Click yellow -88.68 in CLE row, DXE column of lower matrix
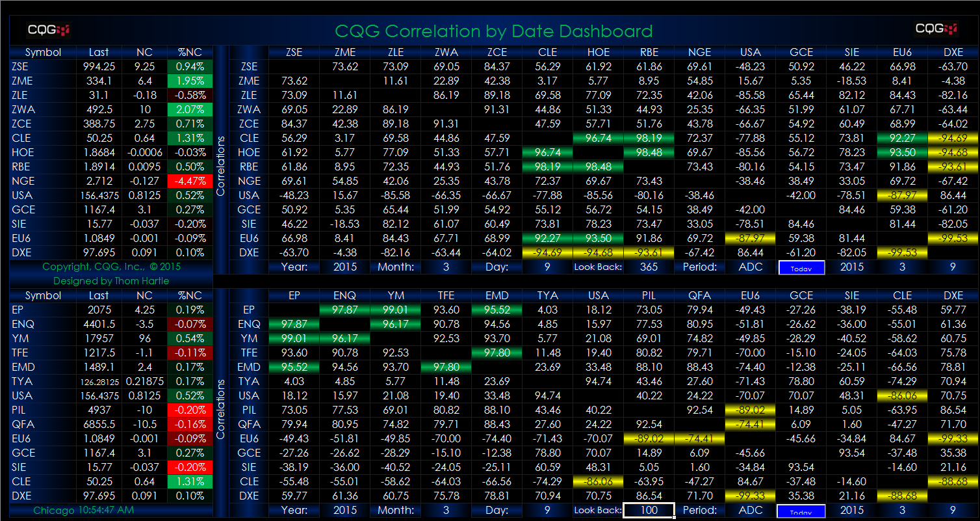980x521 pixels. [953, 481]
